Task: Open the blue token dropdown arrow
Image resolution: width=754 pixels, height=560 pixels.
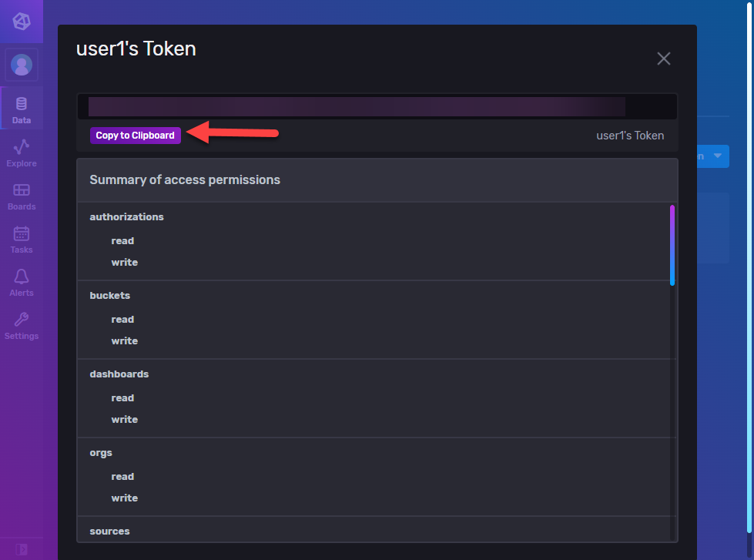Action: pyautogui.click(x=717, y=156)
